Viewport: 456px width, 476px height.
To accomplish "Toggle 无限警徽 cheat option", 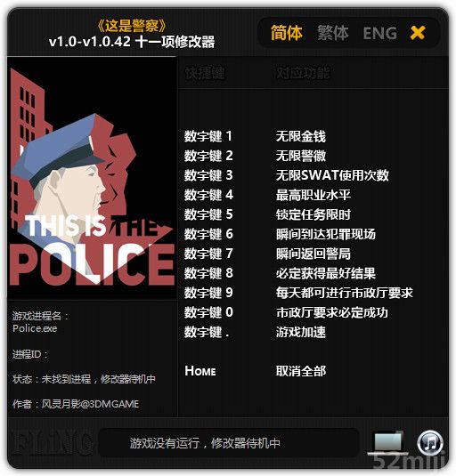I will (x=301, y=156).
